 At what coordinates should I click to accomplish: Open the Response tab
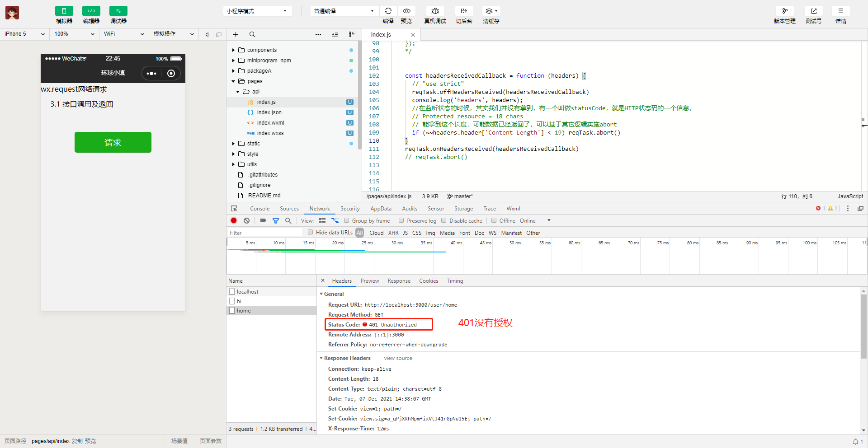pyautogui.click(x=399, y=281)
